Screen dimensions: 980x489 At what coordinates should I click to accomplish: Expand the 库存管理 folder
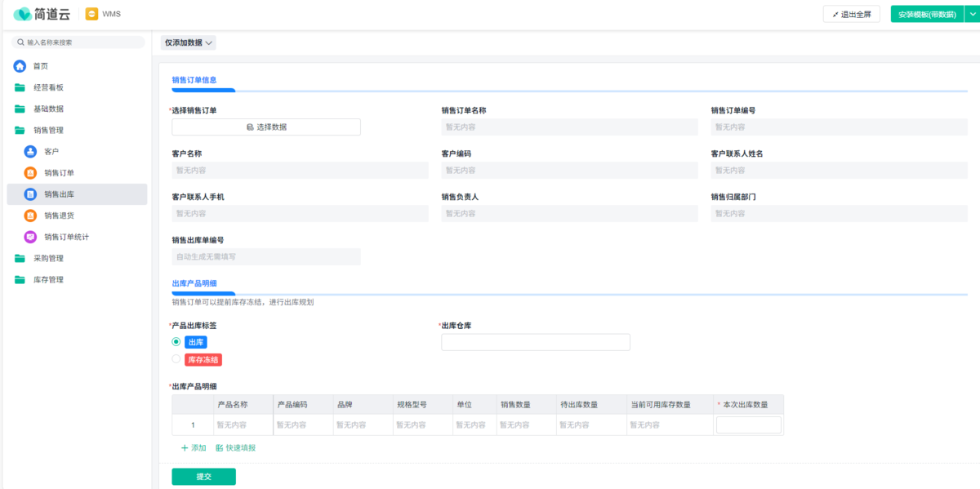point(20,279)
